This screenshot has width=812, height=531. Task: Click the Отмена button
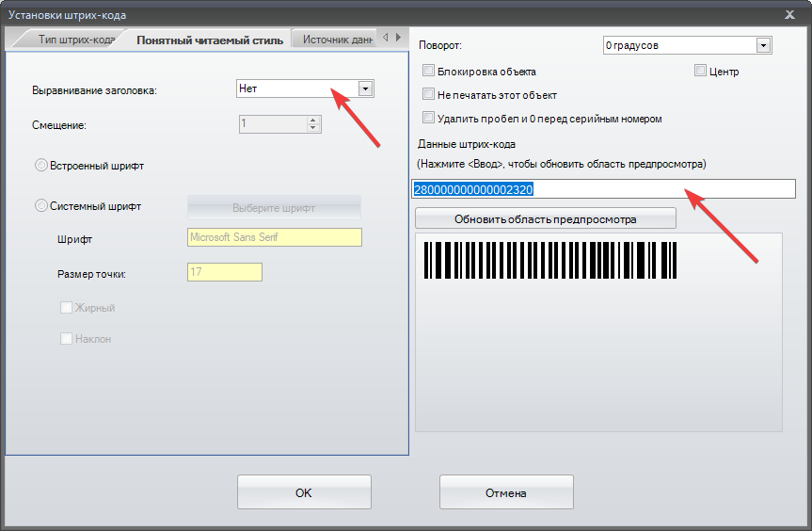[x=506, y=492]
